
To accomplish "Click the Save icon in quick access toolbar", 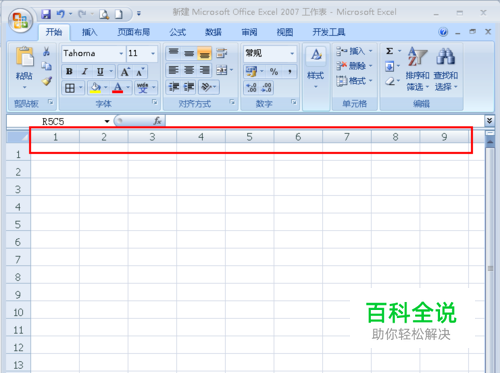I will tap(46, 14).
